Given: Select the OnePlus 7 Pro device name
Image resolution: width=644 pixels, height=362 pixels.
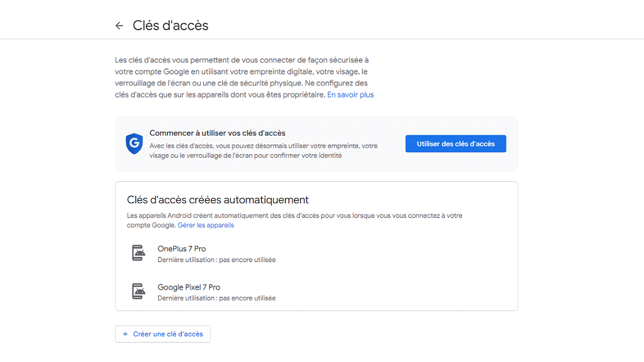Looking at the screenshot, I should pyautogui.click(x=181, y=249).
